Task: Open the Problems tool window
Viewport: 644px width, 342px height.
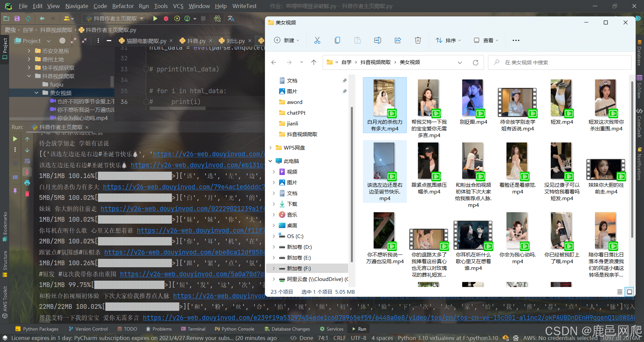Action: (x=159, y=329)
